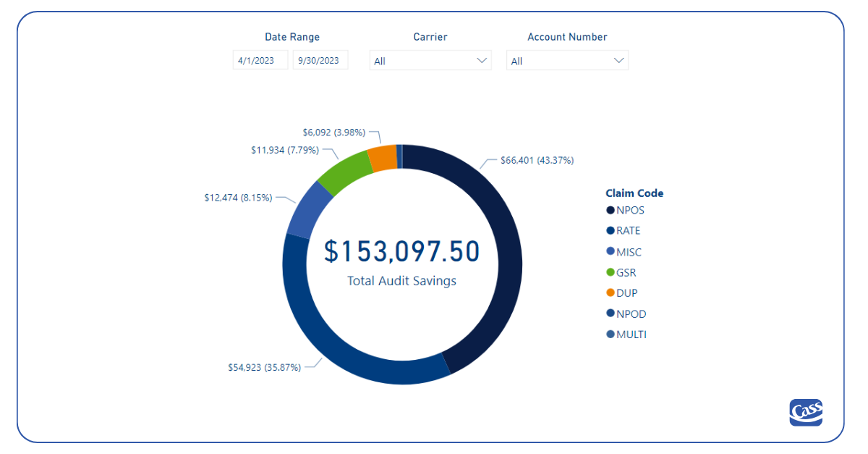Image resolution: width=868 pixels, height=454 pixels.
Task: Click the NPOS dark blue legend dot
Action: (609, 210)
